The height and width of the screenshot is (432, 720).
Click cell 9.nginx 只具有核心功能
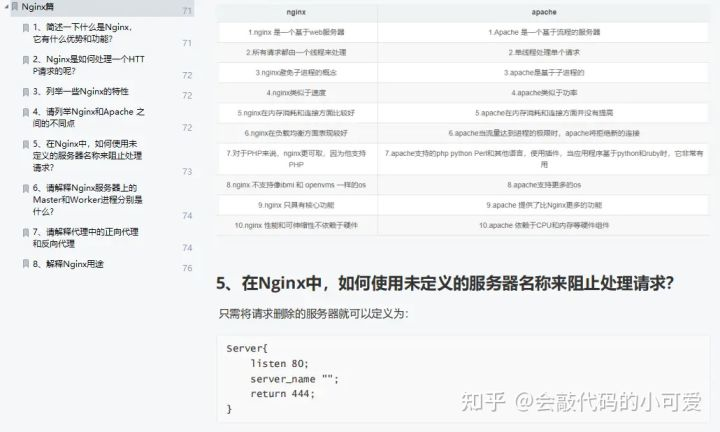click(296, 205)
